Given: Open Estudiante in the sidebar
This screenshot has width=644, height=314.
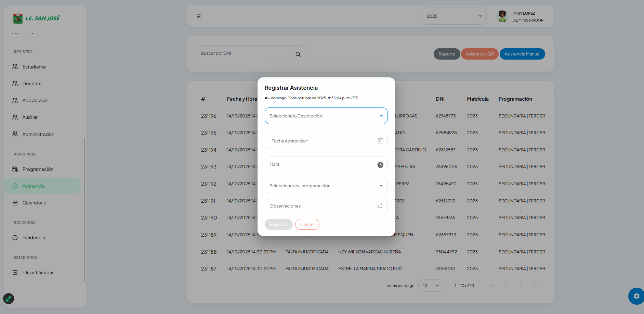Looking at the screenshot, I should tap(34, 67).
